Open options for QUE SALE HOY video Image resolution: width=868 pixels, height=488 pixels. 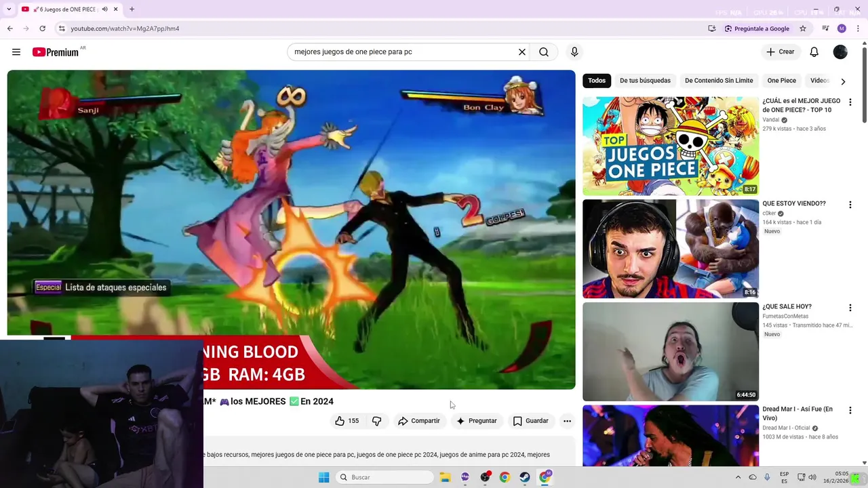(850, 308)
